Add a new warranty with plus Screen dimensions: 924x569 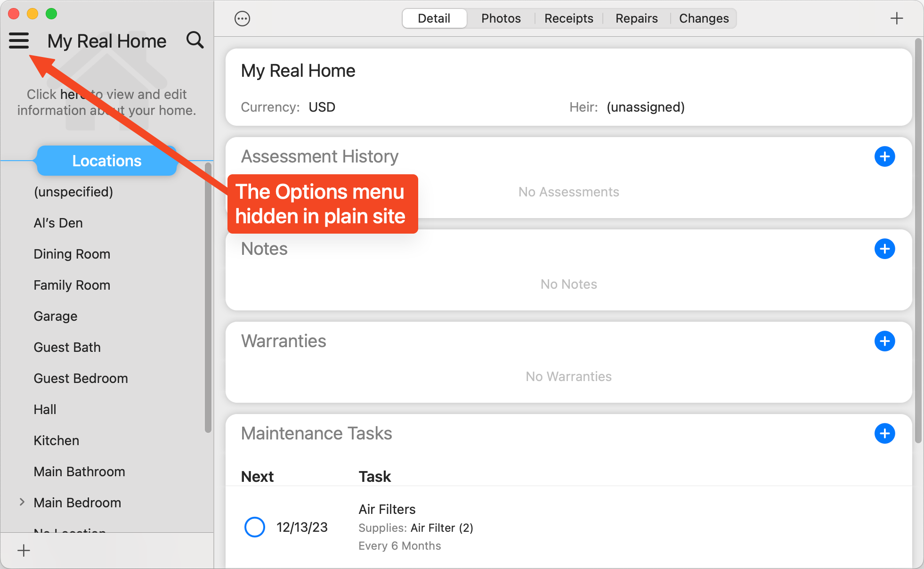click(884, 341)
